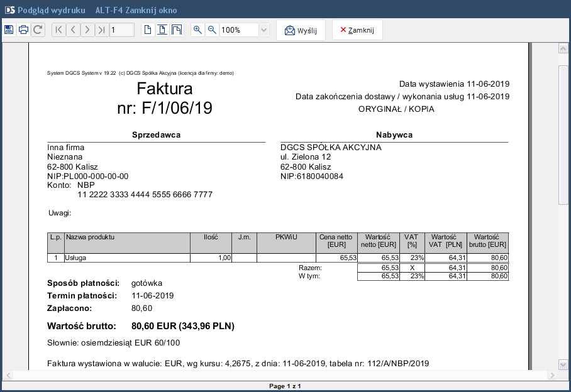
Task: Click the page number input field
Action: (x=122, y=30)
